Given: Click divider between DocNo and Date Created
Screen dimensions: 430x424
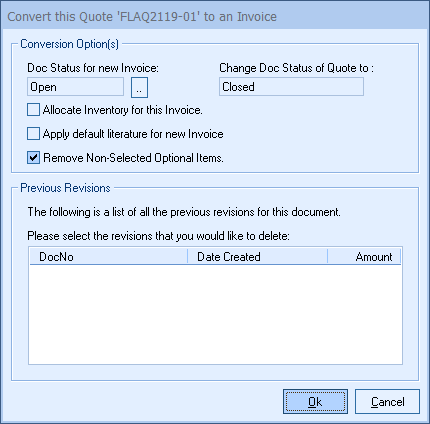Looking at the screenshot, I should [x=188, y=257].
